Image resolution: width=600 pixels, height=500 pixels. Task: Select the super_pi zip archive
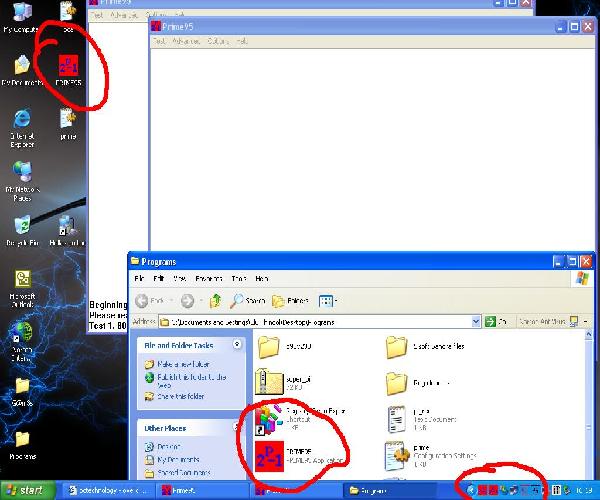point(269,383)
